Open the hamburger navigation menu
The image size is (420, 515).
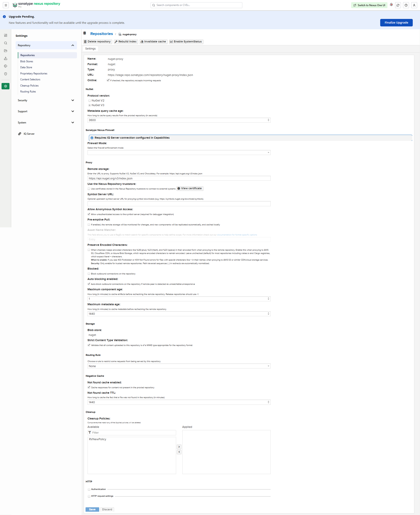(x=6, y=5)
